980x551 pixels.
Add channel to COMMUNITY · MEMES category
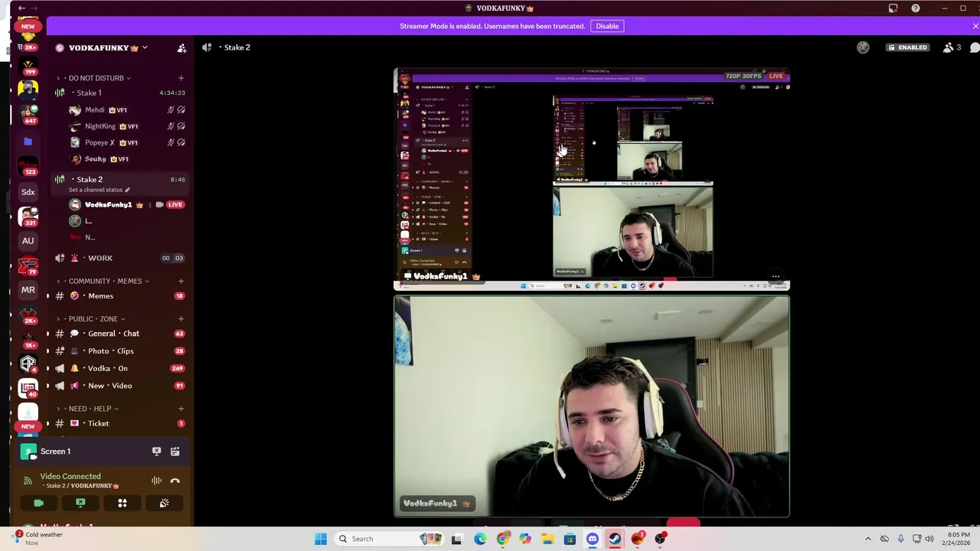pos(181,281)
